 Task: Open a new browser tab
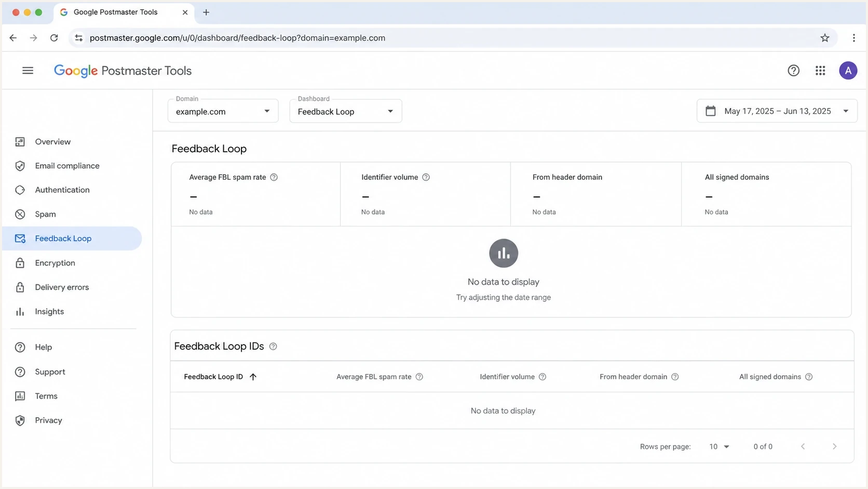pyautogui.click(x=206, y=12)
